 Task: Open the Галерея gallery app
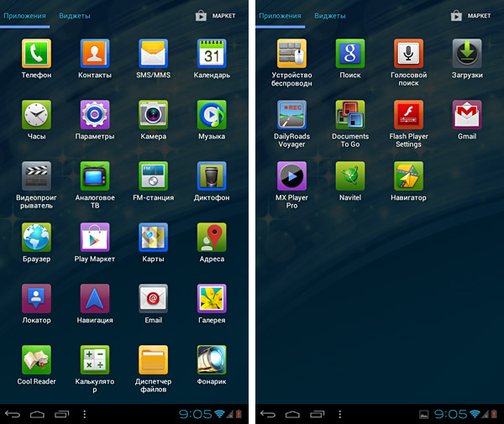[x=212, y=298]
